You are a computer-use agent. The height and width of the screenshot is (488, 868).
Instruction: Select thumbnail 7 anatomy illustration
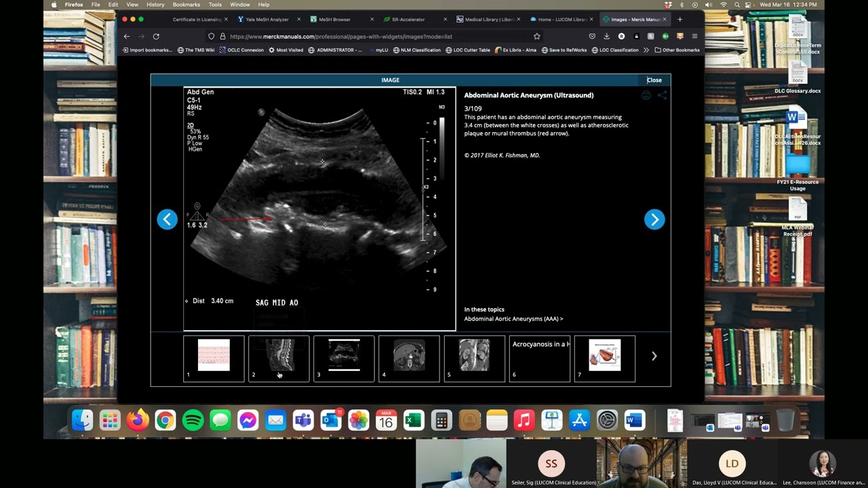(x=604, y=359)
